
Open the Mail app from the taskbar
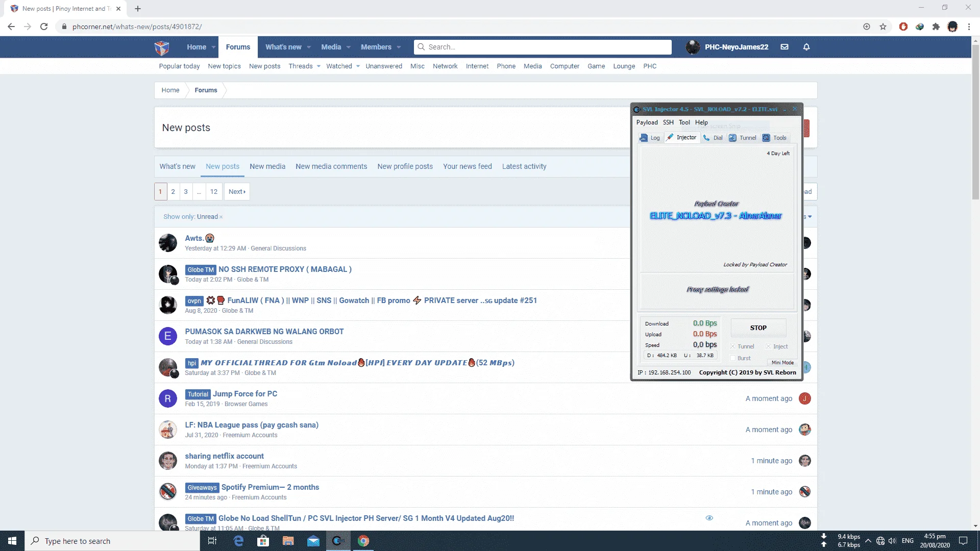click(x=313, y=541)
